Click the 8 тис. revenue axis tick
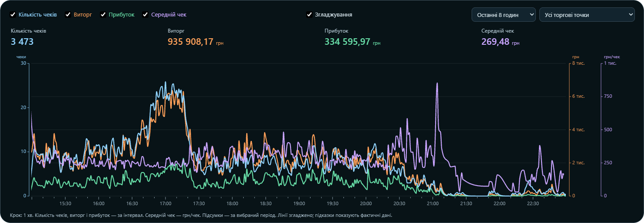The width and height of the screenshot is (644, 223). pyautogui.click(x=578, y=63)
